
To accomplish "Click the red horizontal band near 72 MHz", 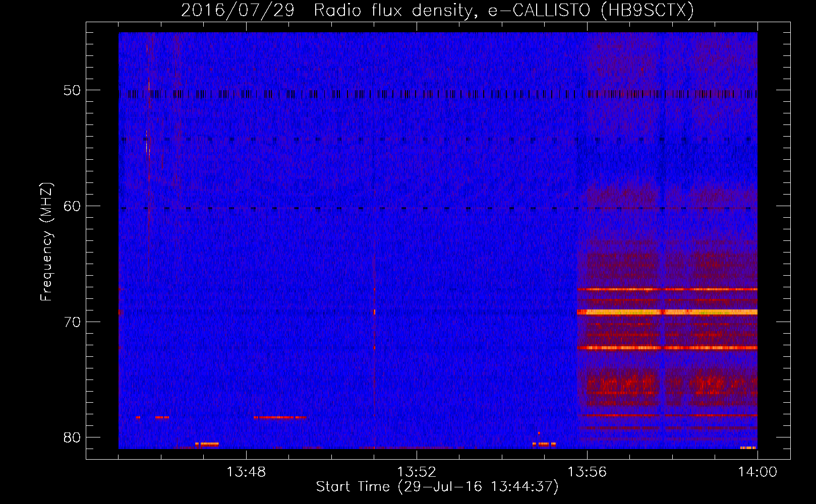I will click(667, 348).
